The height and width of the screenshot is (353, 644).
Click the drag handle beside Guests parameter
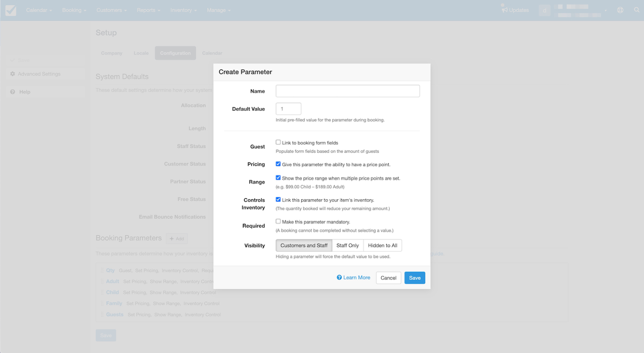(x=102, y=315)
